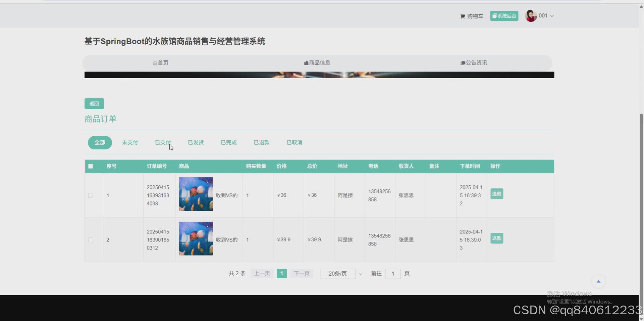Click the 收到VS的 product name in row 2
This screenshot has height=321, width=644.
[x=227, y=240]
